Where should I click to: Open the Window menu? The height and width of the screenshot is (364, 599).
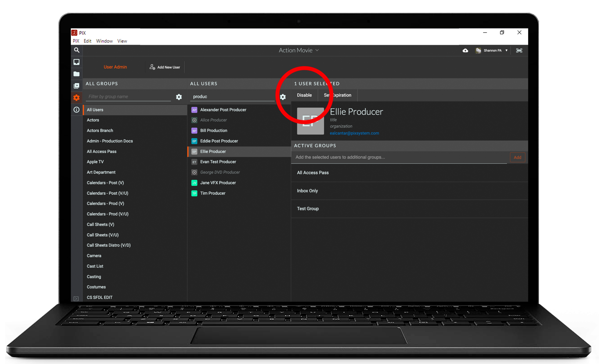tap(104, 41)
